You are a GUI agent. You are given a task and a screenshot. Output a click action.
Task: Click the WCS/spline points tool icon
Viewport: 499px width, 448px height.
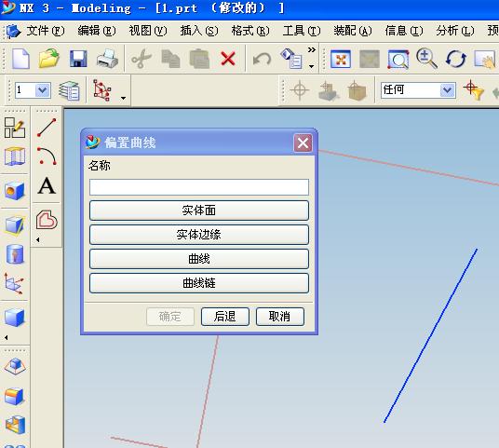[101, 90]
